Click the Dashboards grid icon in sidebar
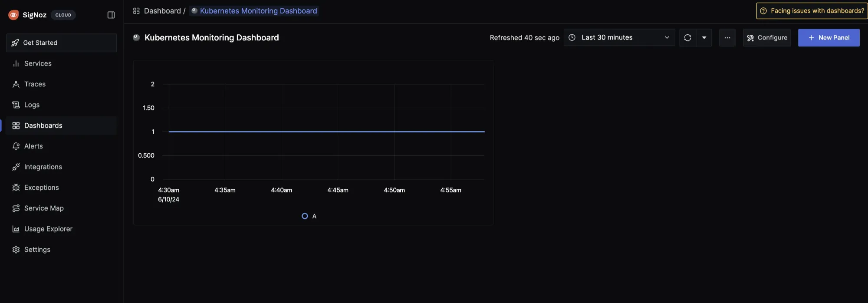This screenshot has height=303, width=868. click(x=16, y=125)
